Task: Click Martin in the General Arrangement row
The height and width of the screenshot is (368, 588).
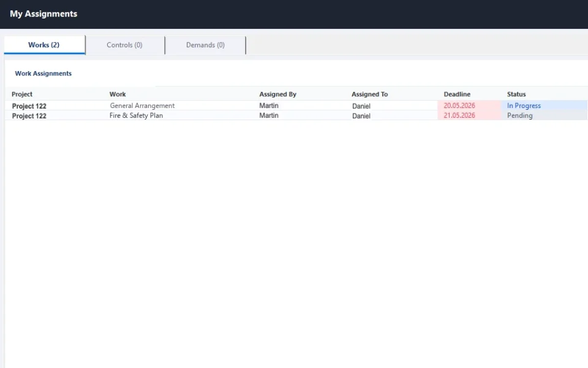Action: click(x=269, y=106)
